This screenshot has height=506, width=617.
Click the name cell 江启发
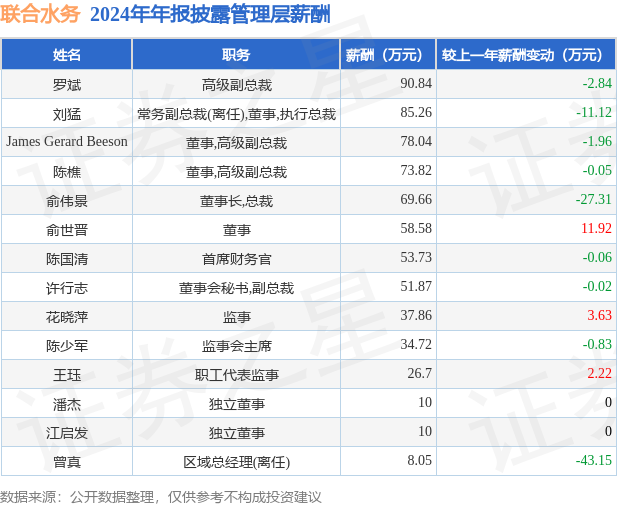point(67,433)
